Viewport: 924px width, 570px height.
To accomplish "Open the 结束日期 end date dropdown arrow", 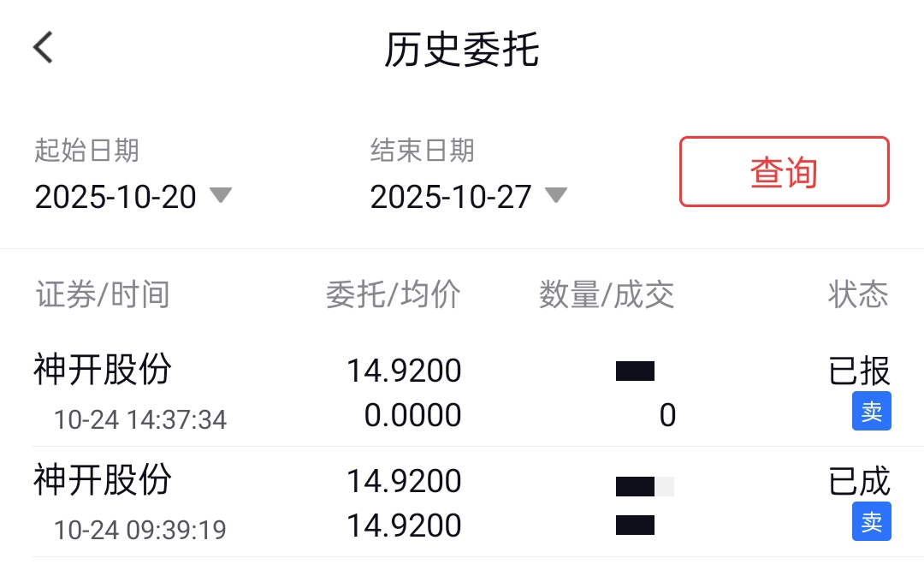I will click(556, 195).
